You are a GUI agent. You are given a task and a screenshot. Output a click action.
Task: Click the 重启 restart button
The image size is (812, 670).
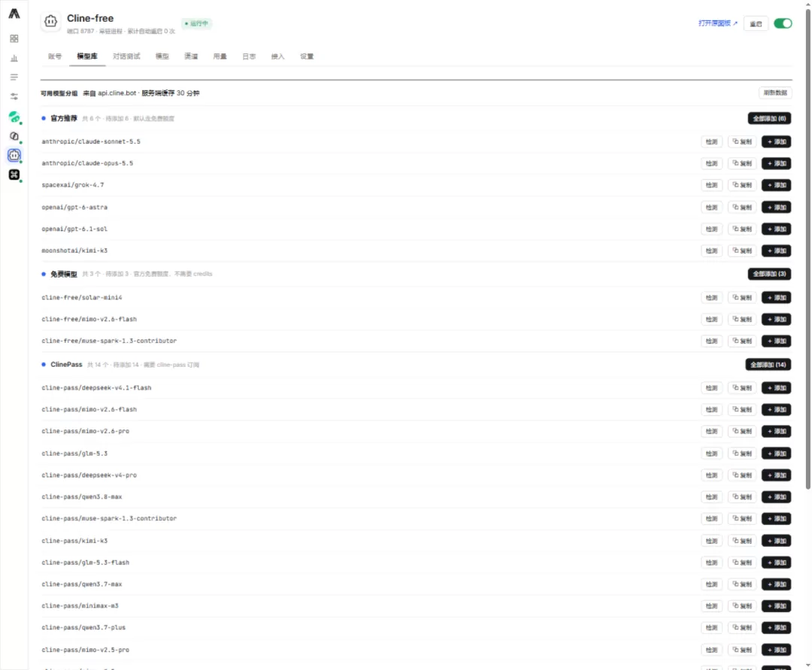[756, 24]
